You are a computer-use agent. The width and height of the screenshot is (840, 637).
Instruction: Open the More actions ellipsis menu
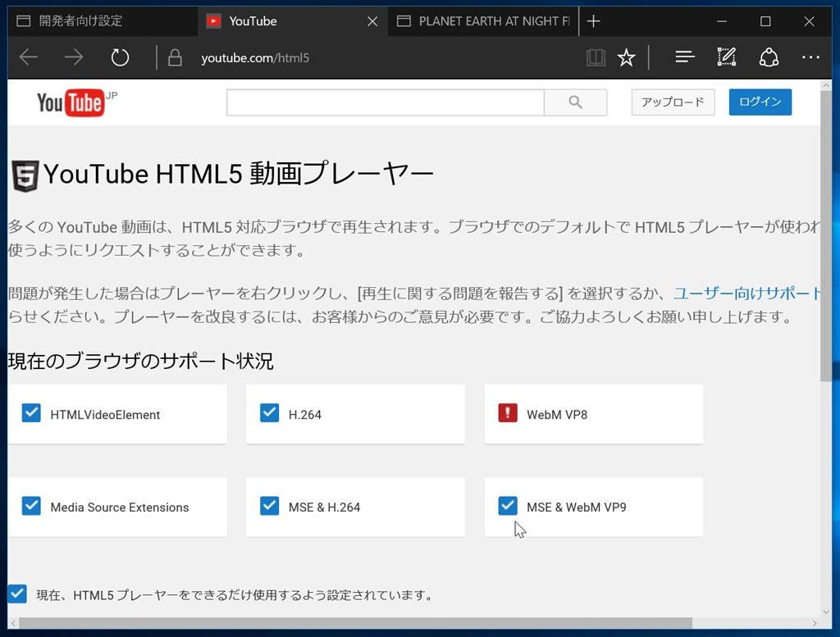pyautogui.click(x=810, y=57)
